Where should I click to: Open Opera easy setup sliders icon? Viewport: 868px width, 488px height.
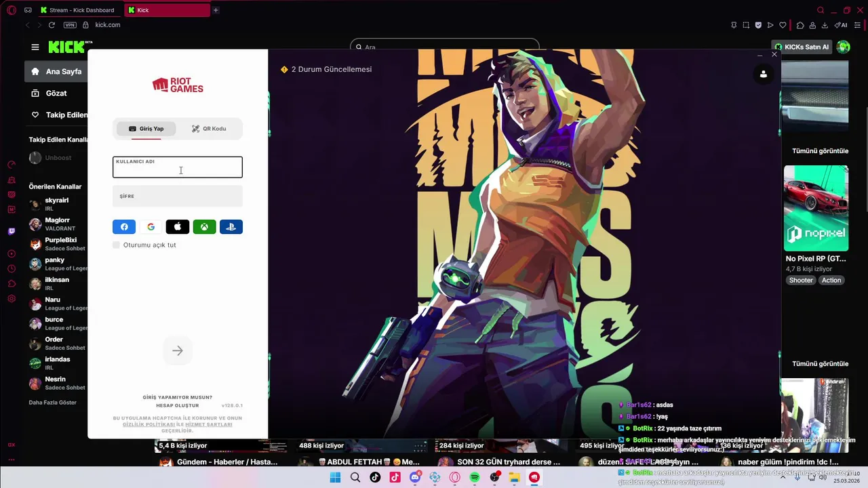[x=859, y=25]
